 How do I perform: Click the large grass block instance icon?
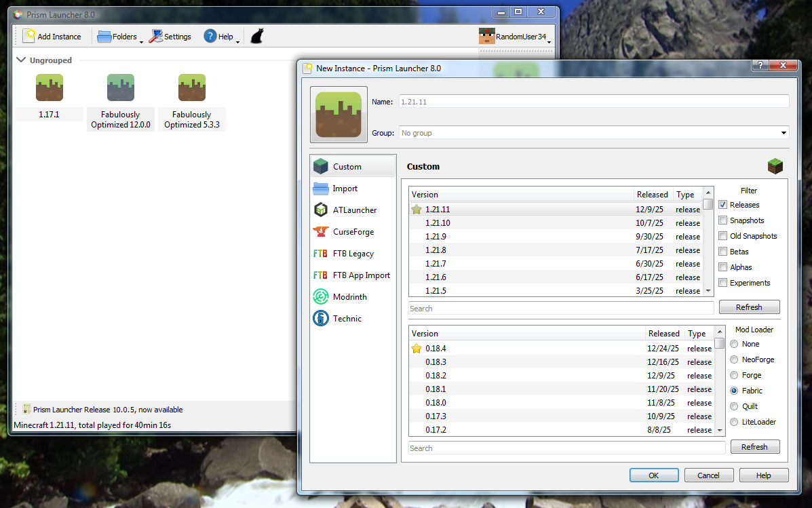pyautogui.click(x=339, y=115)
